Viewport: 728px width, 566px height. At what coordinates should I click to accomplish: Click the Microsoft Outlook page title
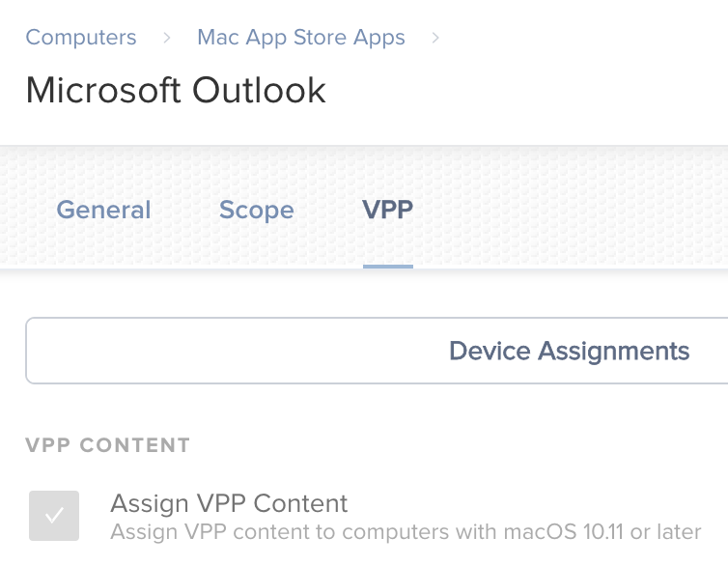[176, 90]
